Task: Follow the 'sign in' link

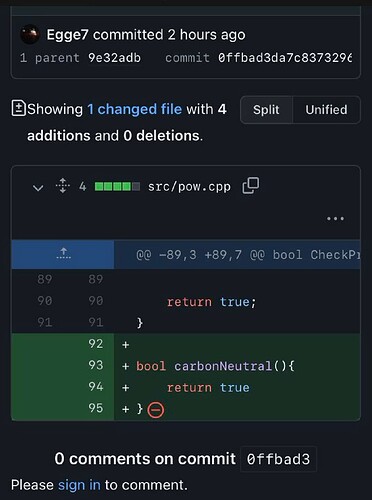Action: (x=79, y=485)
